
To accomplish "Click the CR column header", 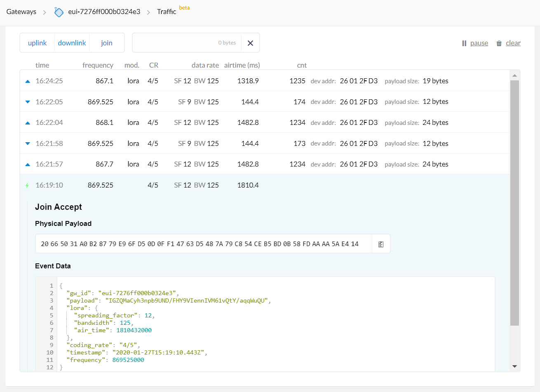I will pyautogui.click(x=154, y=65).
